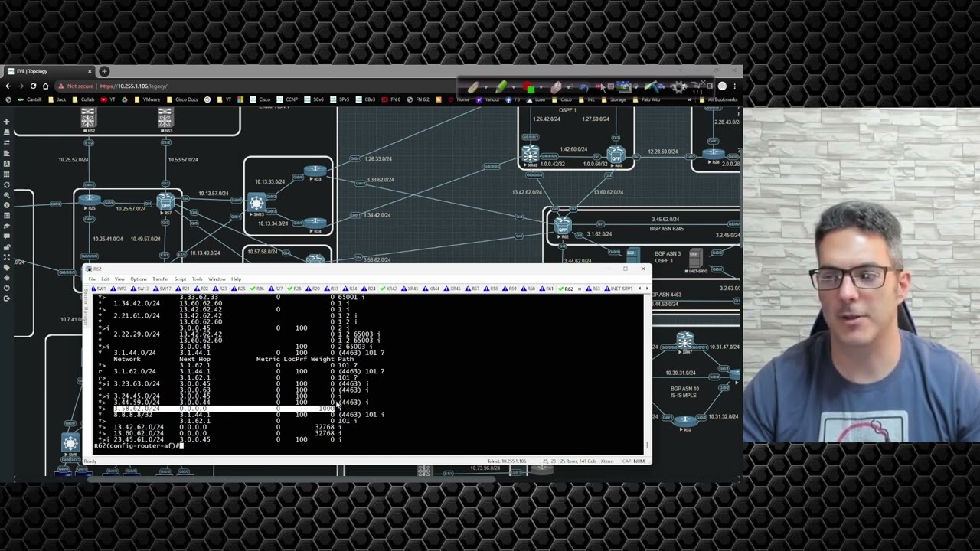This screenshot has height=551, width=980.
Task: Open the All Bookmarks folder
Action: (719, 99)
